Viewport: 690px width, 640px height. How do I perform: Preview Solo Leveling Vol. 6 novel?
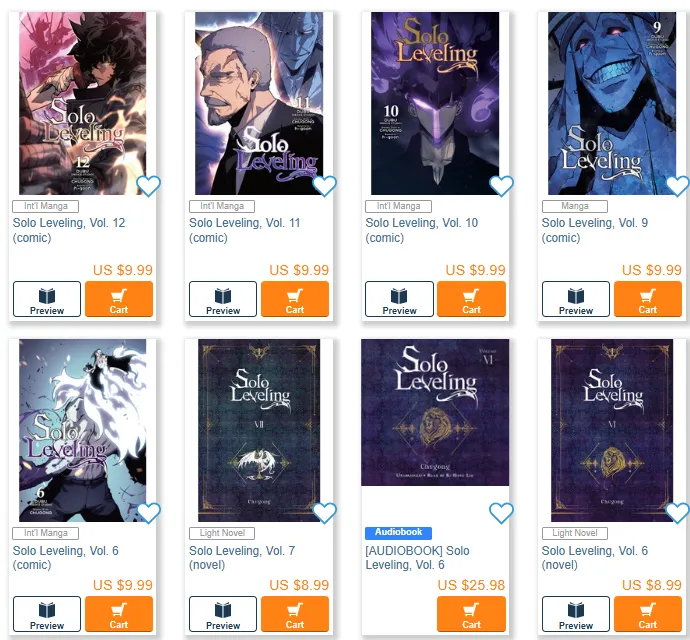coord(576,614)
